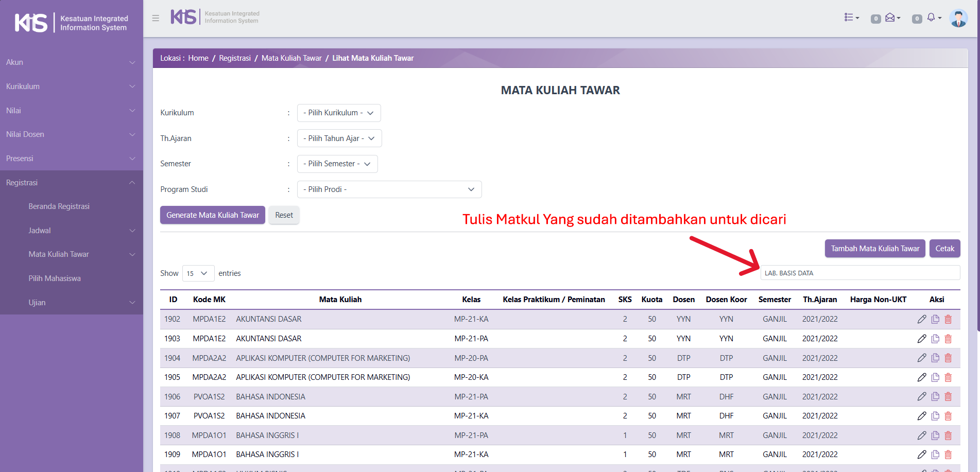Open the Pilih Kurikulum dropdown

(338, 113)
